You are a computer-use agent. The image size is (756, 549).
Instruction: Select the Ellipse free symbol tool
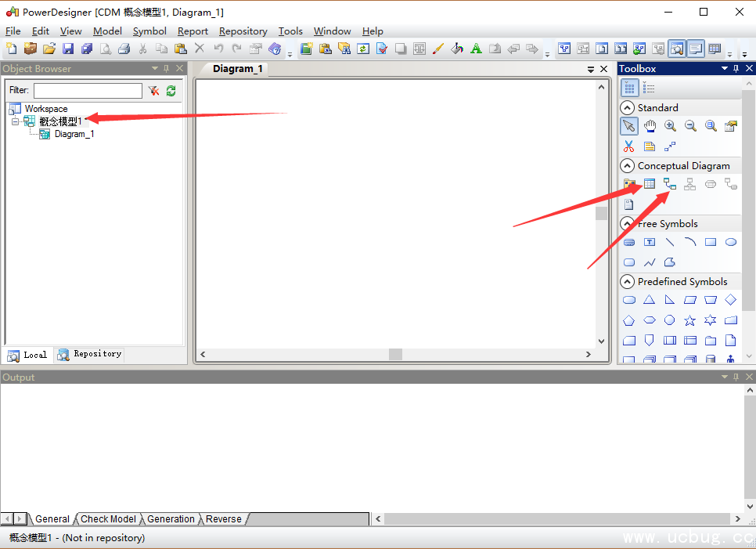731,242
